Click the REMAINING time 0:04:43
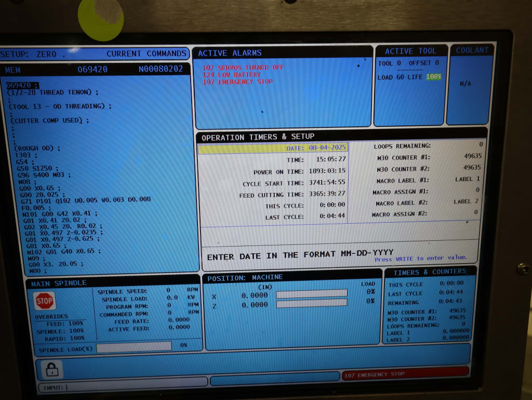Screen dimensions: 532x400 tap(450, 301)
